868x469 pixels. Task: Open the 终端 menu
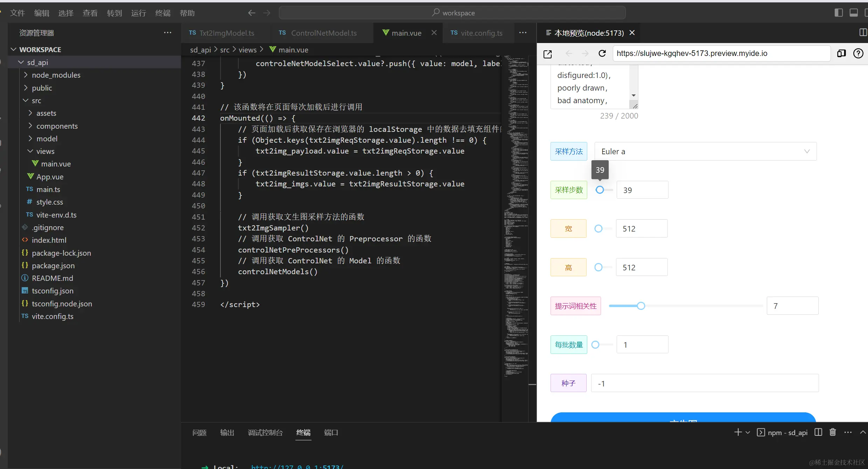click(163, 13)
